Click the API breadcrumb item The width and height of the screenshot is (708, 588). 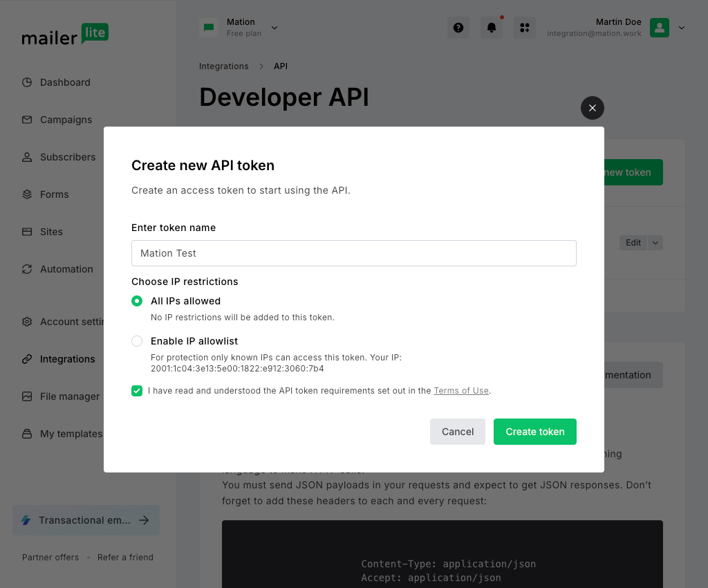(281, 66)
